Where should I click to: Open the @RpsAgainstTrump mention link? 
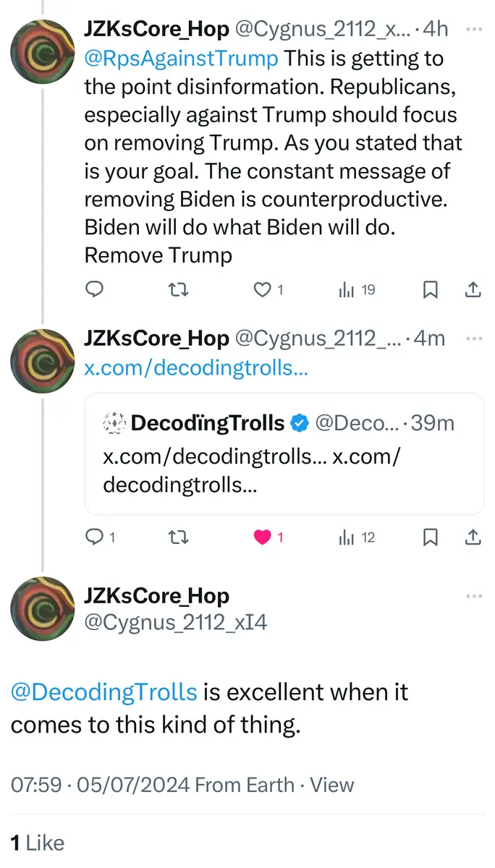click(181, 59)
